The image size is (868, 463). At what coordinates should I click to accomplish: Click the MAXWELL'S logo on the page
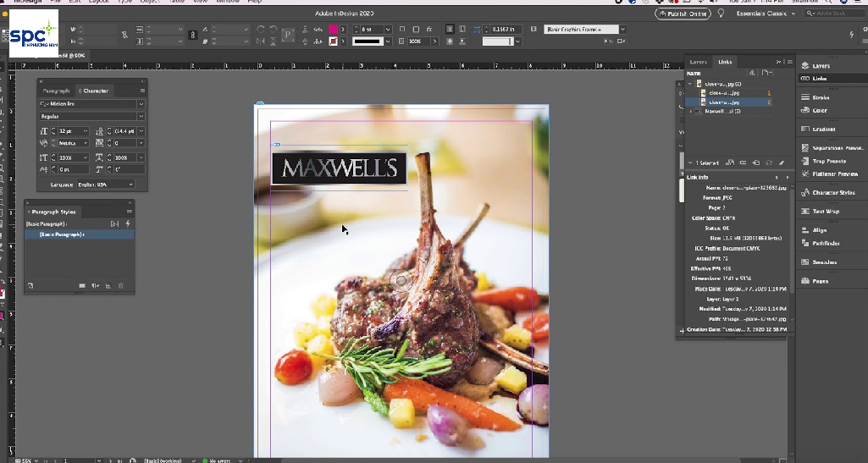pyautogui.click(x=339, y=168)
